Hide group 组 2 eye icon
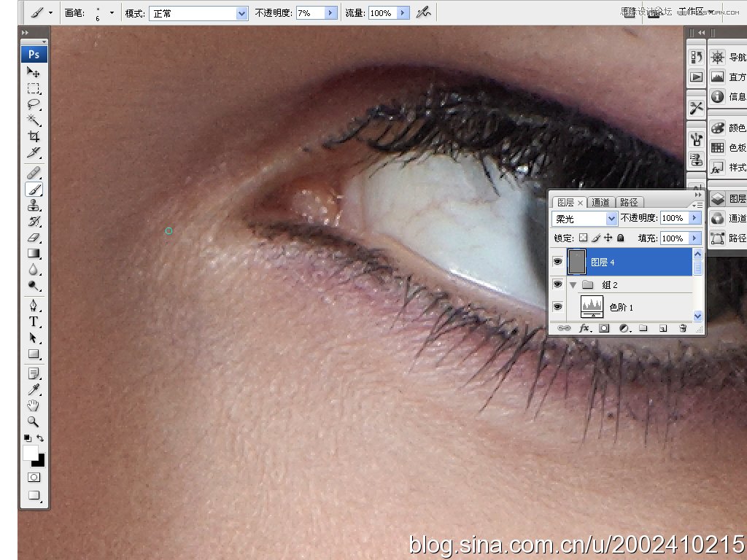747x560 pixels. [557, 284]
